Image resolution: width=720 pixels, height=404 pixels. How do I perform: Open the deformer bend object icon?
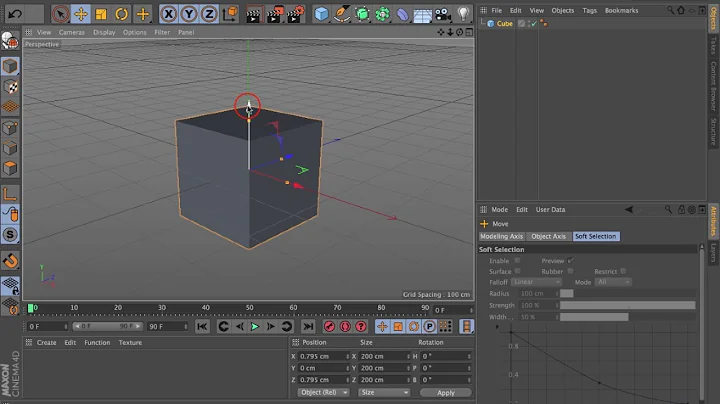[402, 14]
